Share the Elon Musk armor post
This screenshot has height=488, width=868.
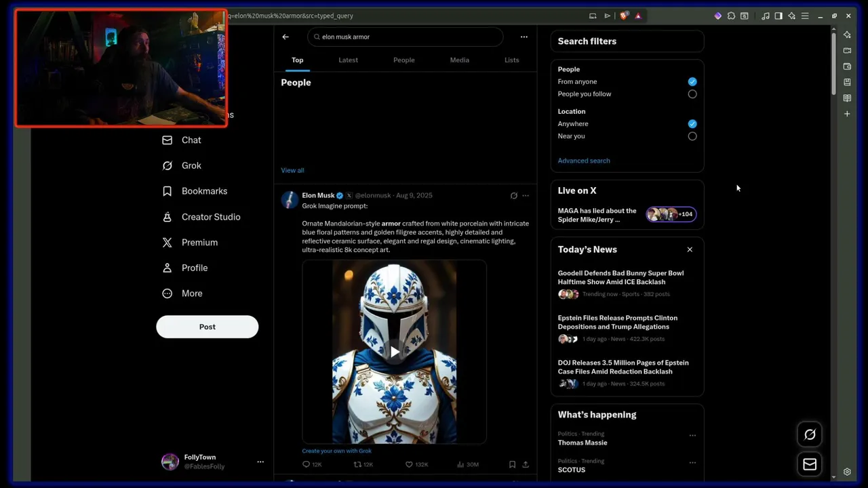(x=526, y=464)
